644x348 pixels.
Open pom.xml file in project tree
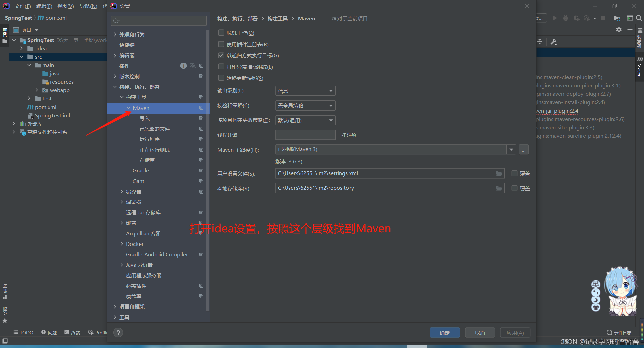pyautogui.click(x=45, y=107)
